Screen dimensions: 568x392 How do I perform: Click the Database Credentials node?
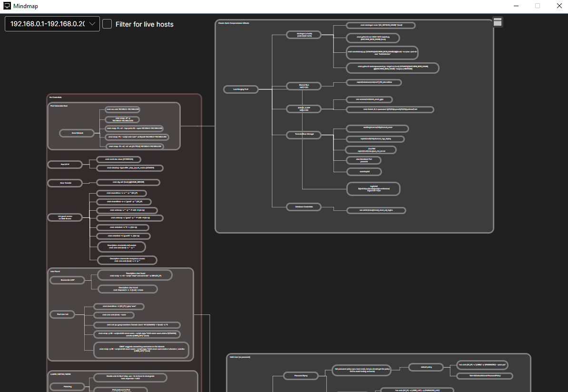tap(304, 206)
